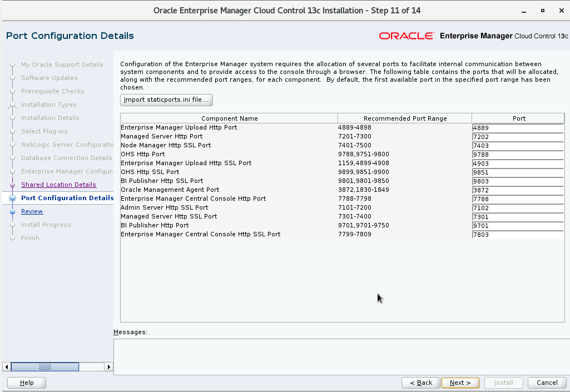Select the Enterprise Manager Upload Http Port row name
This screenshot has width=570, height=392.
tap(179, 128)
